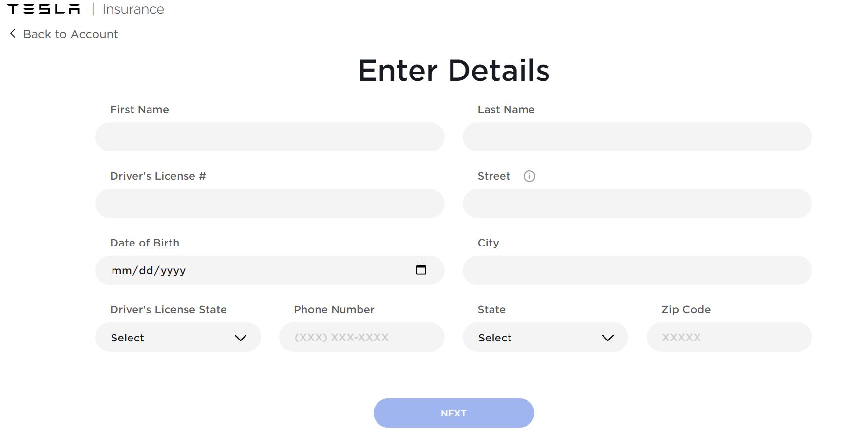Click the Driver's License # field
The width and height of the screenshot is (868, 435).
point(270,204)
